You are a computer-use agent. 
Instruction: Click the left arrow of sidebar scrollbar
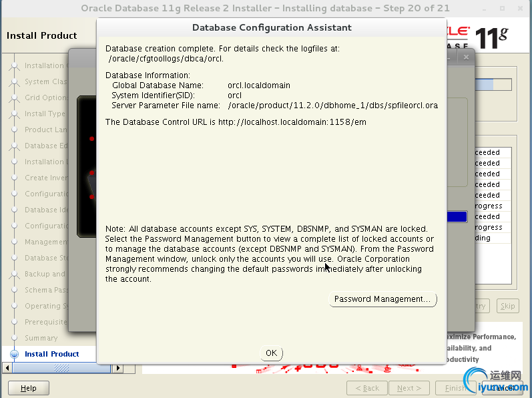pyautogui.click(x=7, y=368)
